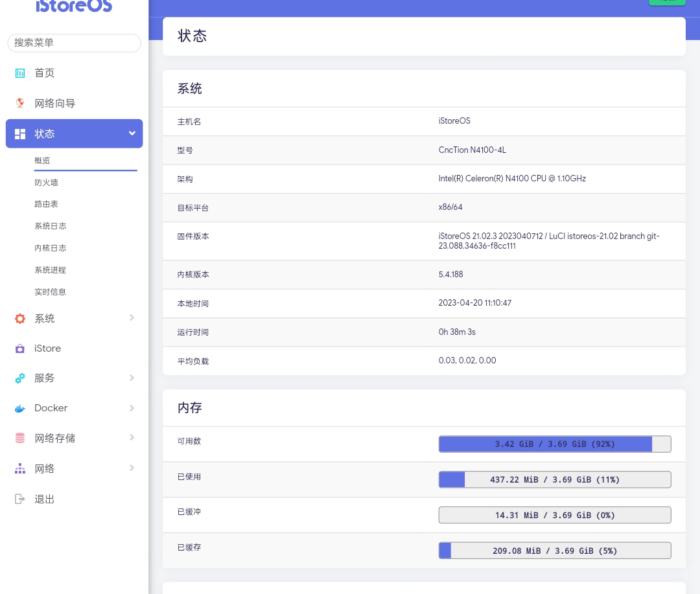Expand the 网络 submenu arrow

(x=132, y=468)
